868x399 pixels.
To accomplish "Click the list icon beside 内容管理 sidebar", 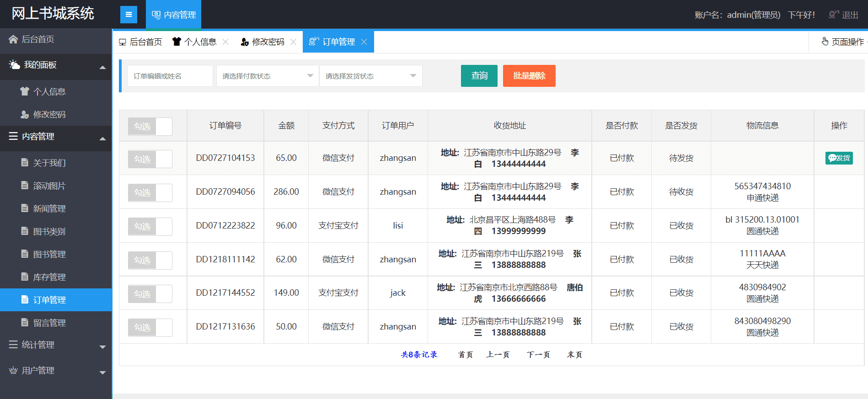I will tap(13, 136).
